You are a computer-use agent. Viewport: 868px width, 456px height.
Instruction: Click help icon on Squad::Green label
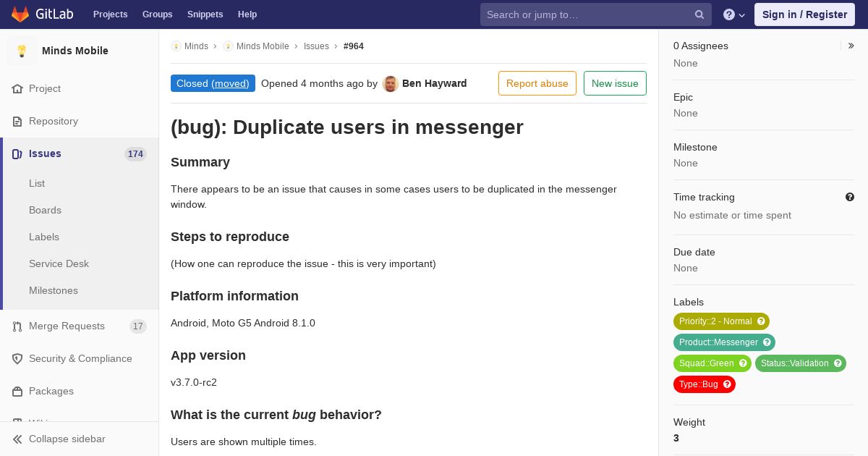[x=743, y=363]
